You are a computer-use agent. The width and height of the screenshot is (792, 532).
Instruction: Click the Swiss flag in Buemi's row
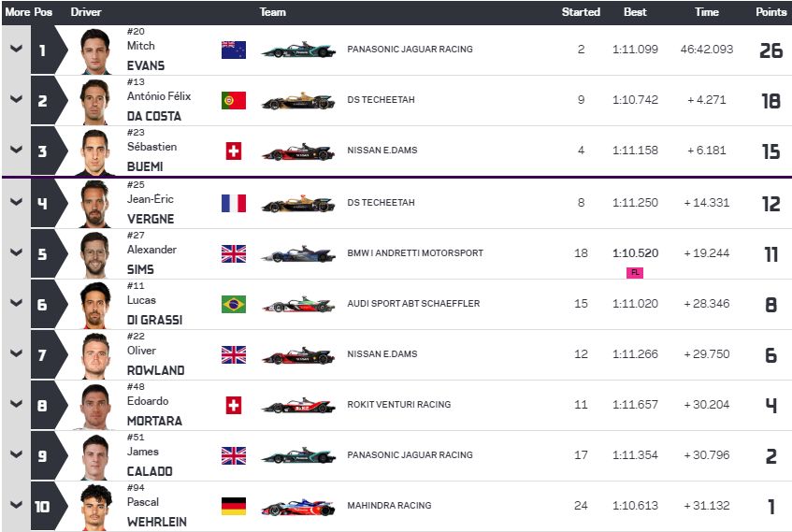click(x=234, y=151)
